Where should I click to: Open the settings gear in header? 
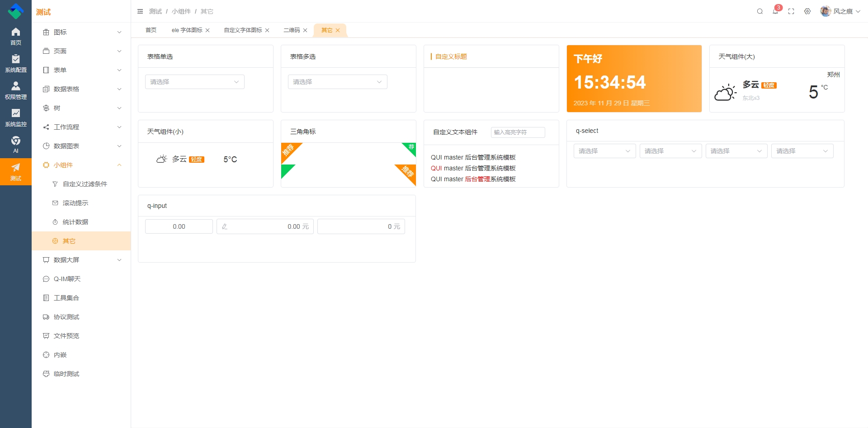point(807,11)
